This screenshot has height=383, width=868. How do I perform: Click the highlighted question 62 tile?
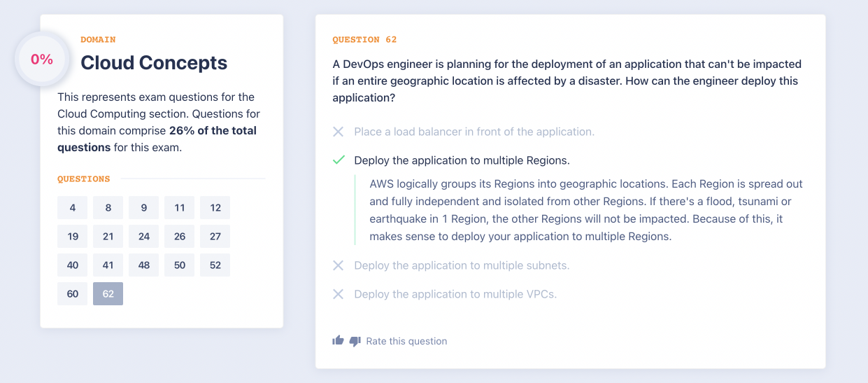click(108, 294)
